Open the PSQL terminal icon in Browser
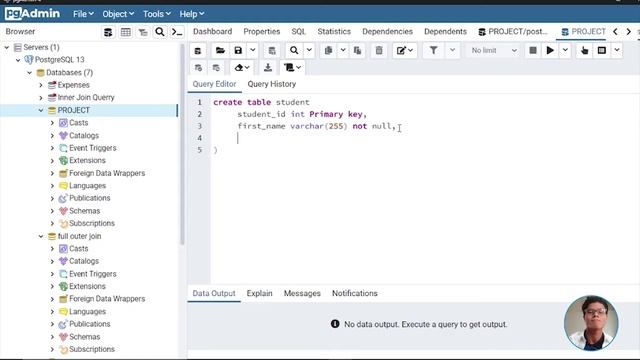The image size is (640, 360). click(177, 32)
